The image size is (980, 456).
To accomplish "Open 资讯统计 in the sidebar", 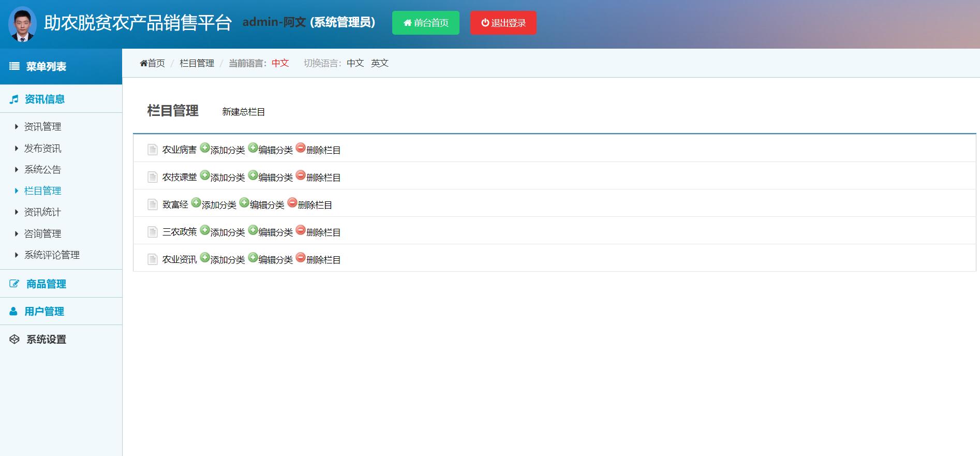I will (42, 212).
